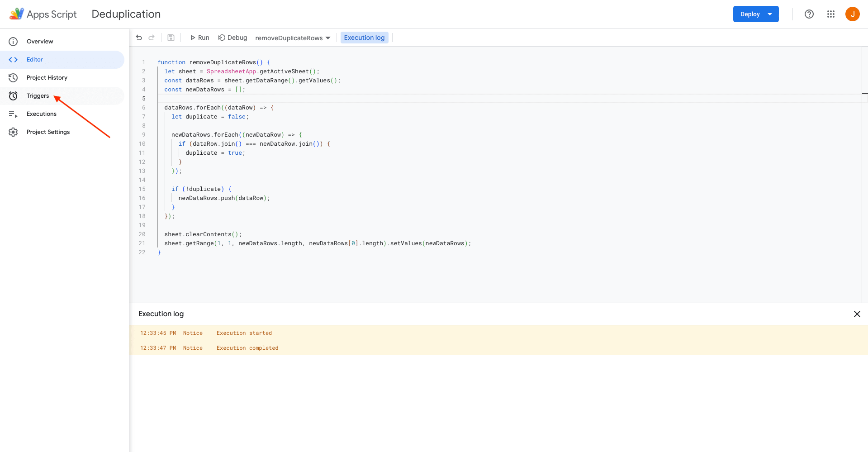This screenshot has height=452, width=868.
Task: Open the removeDuplicateRows function dropdown
Action: pyautogui.click(x=293, y=38)
